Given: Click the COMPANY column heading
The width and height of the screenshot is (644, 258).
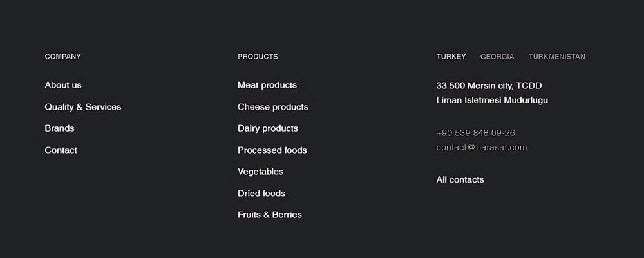Looking at the screenshot, I should point(63,57).
